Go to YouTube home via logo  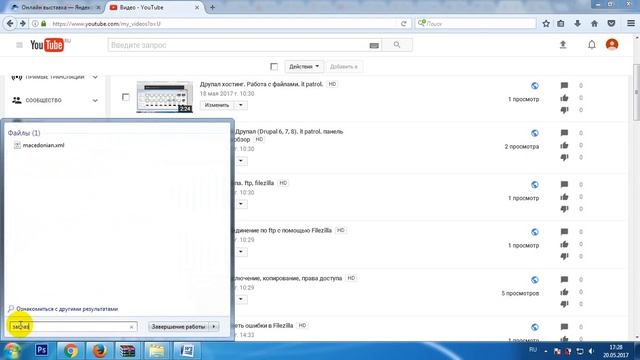pos(47,45)
